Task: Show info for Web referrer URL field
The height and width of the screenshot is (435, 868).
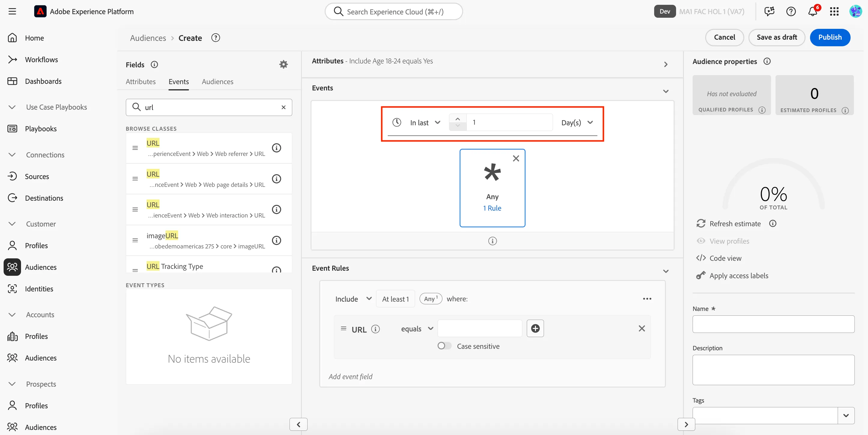Action: tap(276, 148)
